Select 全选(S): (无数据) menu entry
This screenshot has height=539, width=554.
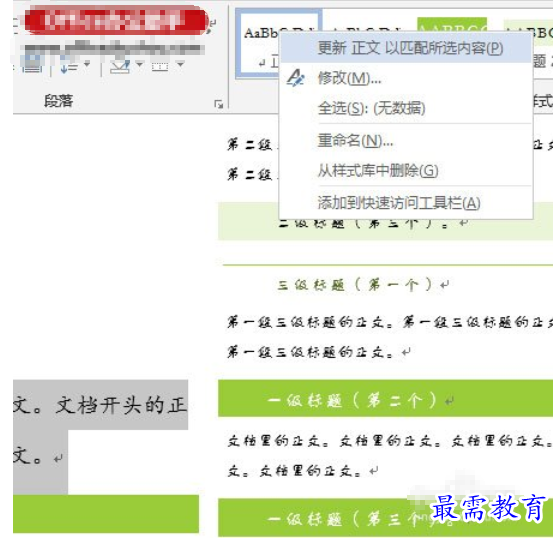(x=406, y=108)
